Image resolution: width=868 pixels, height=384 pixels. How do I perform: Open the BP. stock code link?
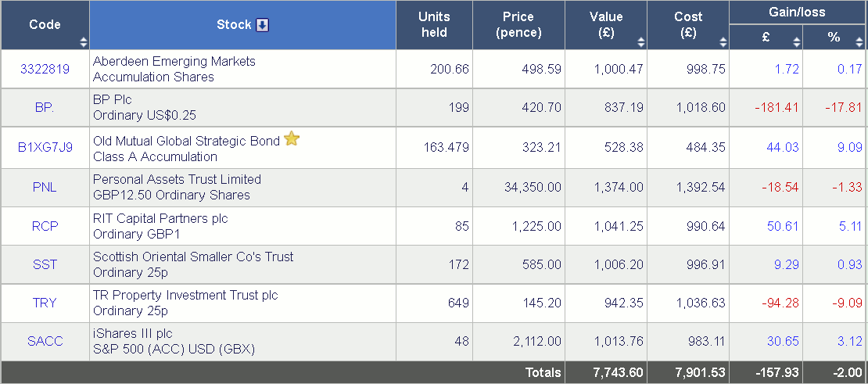click(45, 108)
